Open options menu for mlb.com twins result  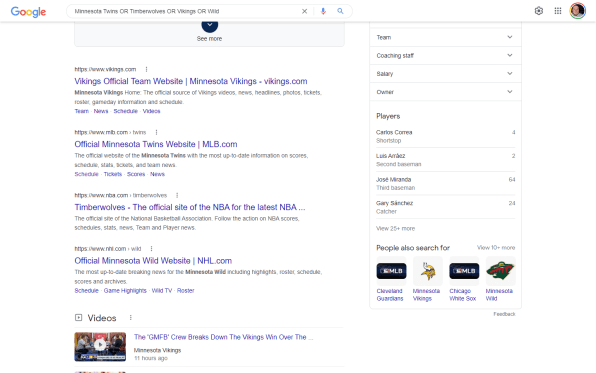coord(156,132)
